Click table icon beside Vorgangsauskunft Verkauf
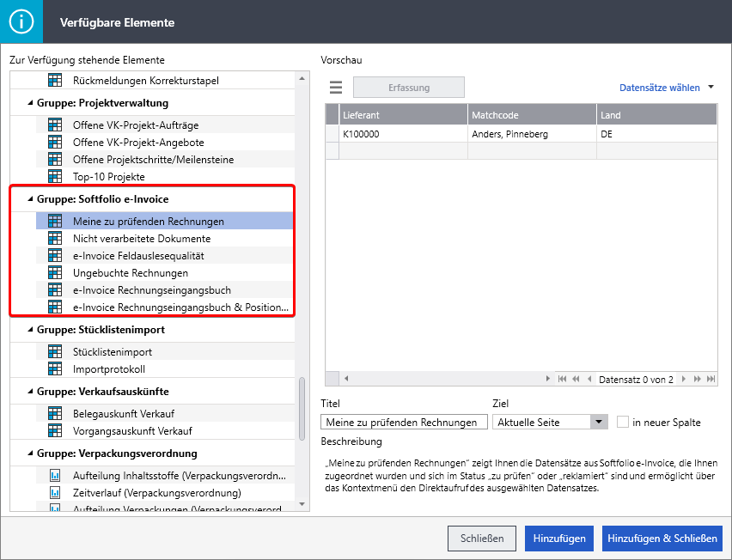 click(55, 430)
